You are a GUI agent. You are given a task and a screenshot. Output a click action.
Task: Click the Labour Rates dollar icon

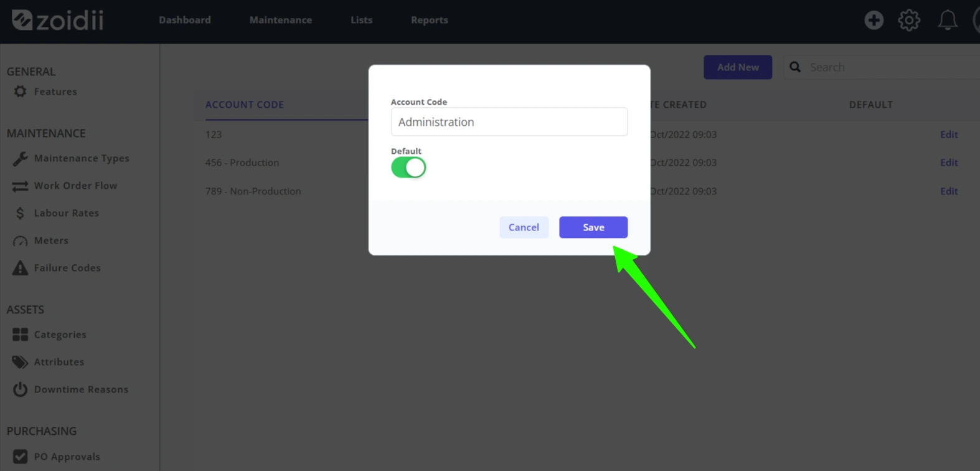[x=20, y=214]
